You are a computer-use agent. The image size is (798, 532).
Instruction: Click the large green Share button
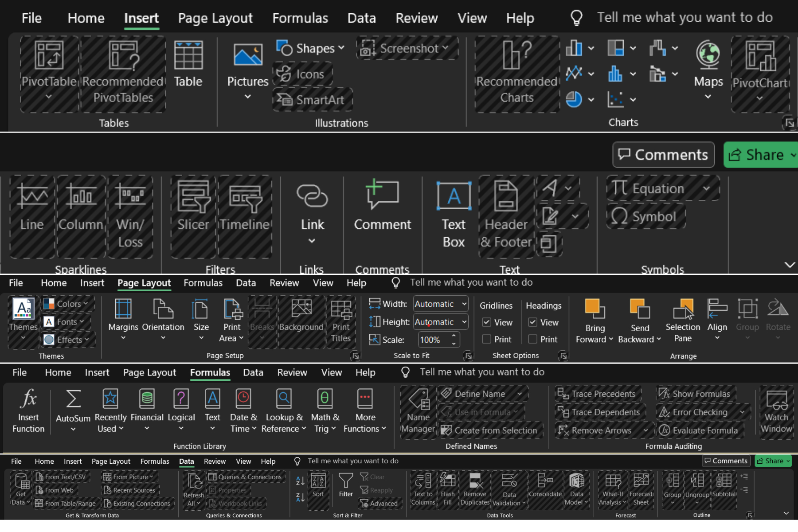coord(761,155)
